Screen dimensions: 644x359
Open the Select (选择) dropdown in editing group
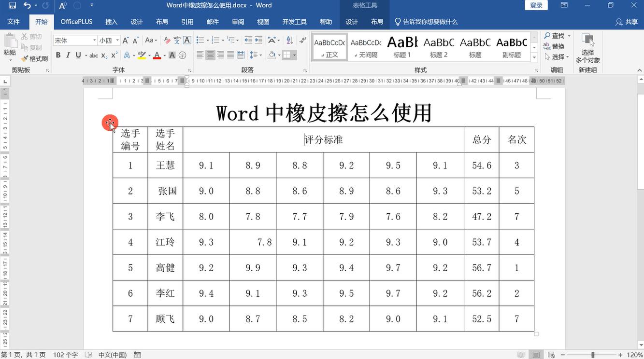[557, 56]
